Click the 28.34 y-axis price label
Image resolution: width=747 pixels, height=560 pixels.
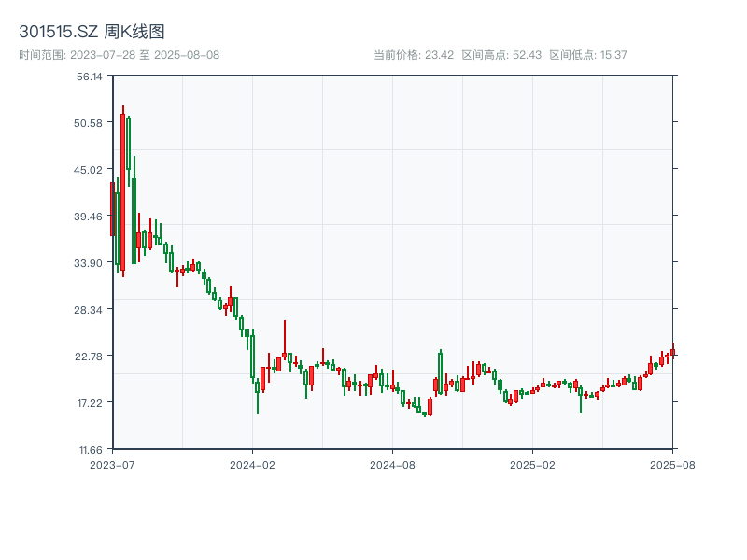coord(90,309)
